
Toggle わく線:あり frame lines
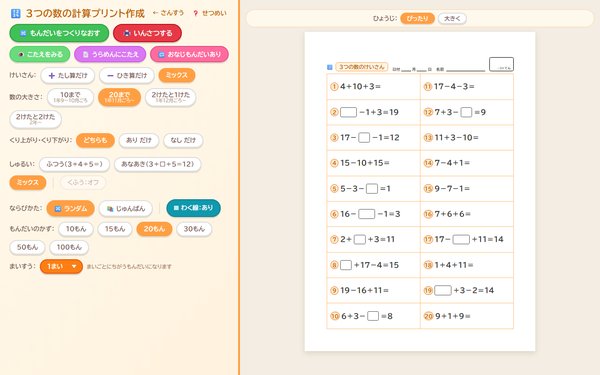tap(194, 208)
